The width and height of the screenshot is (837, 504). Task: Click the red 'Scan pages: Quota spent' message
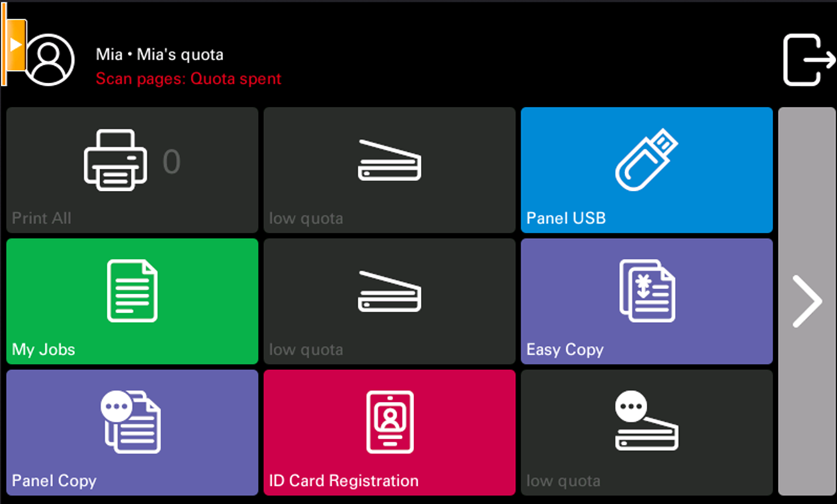tap(188, 79)
